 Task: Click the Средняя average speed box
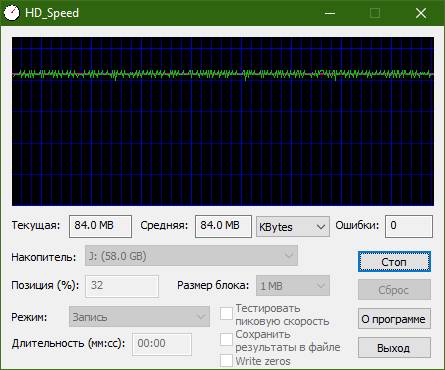pos(223,226)
